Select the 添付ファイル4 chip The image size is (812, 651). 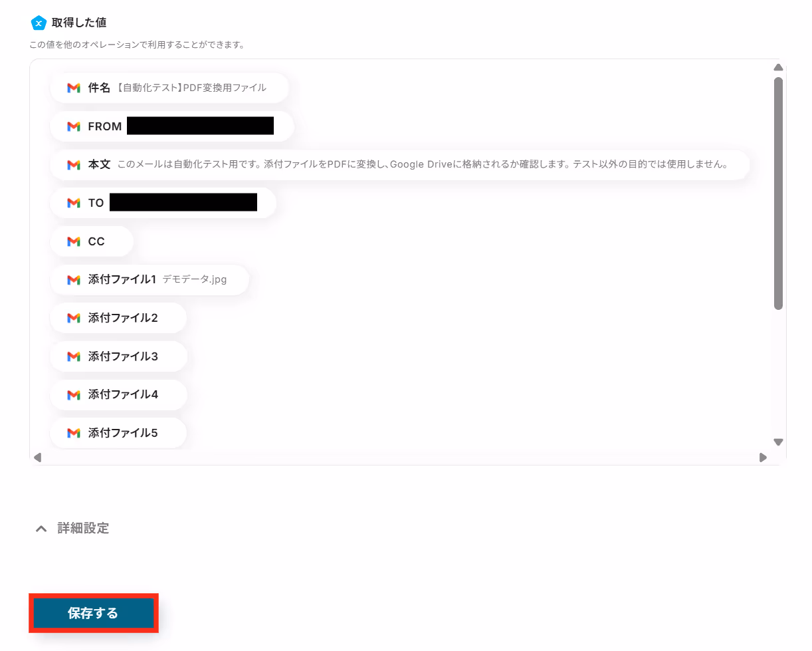(118, 394)
